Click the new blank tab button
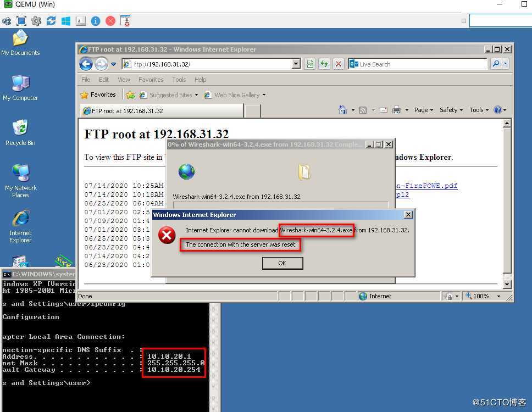 coord(252,111)
